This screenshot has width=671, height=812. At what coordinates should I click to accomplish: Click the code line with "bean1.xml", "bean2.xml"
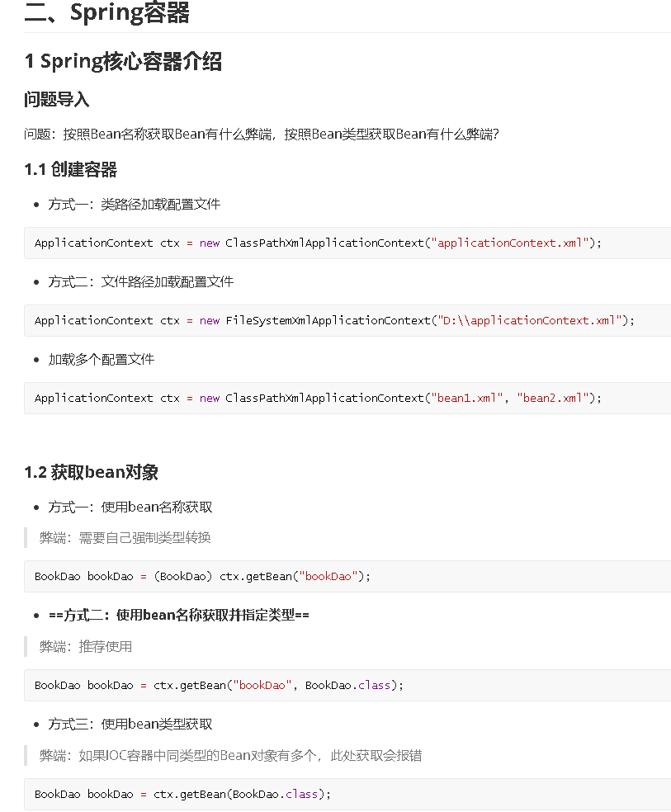318,399
